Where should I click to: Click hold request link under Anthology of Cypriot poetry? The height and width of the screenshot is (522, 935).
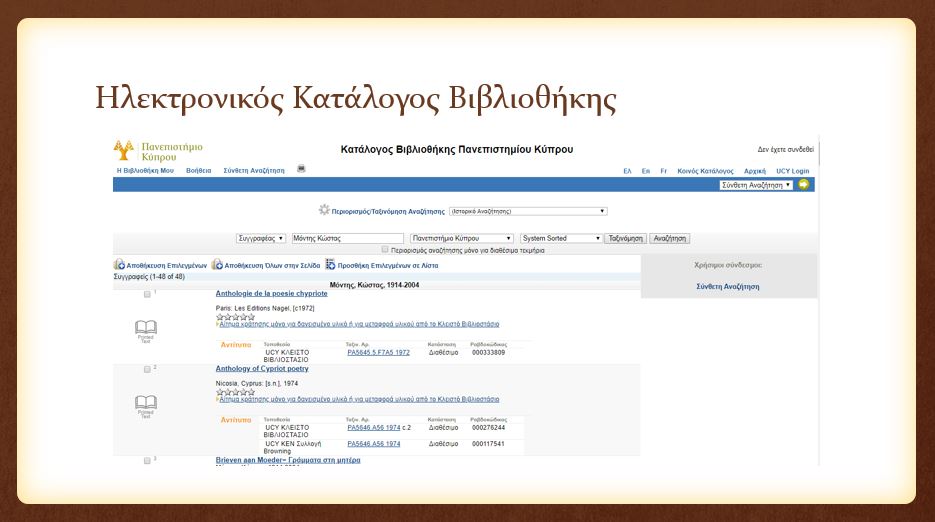click(360, 400)
